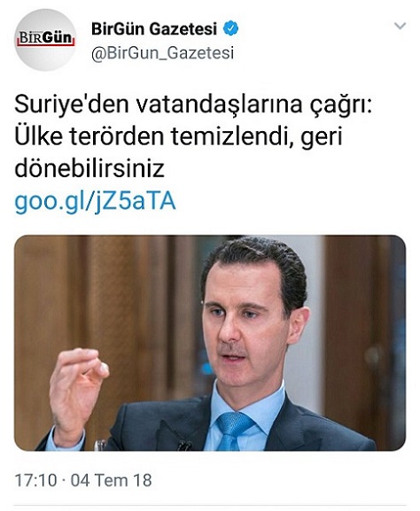
Task: Click the bold "Gün" part of logo
Action: click(58, 38)
